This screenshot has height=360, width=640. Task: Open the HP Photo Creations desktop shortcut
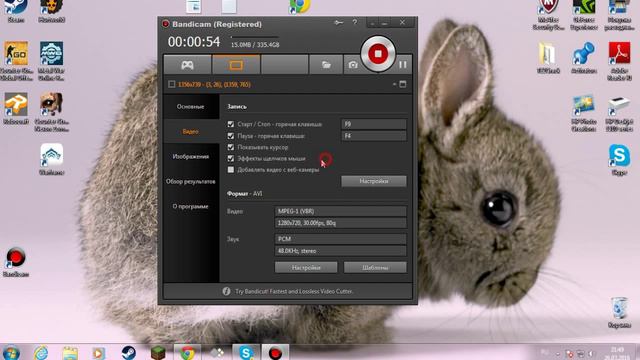click(x=584, y=112)
